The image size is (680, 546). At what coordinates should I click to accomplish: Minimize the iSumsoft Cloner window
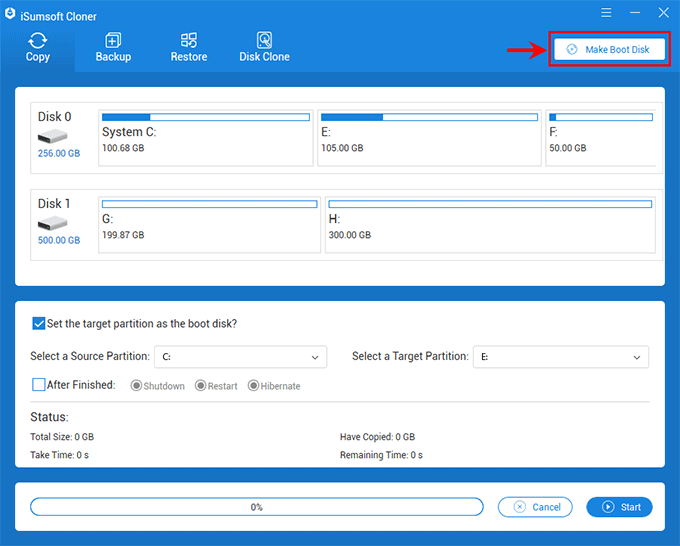[x=635, y=13]
